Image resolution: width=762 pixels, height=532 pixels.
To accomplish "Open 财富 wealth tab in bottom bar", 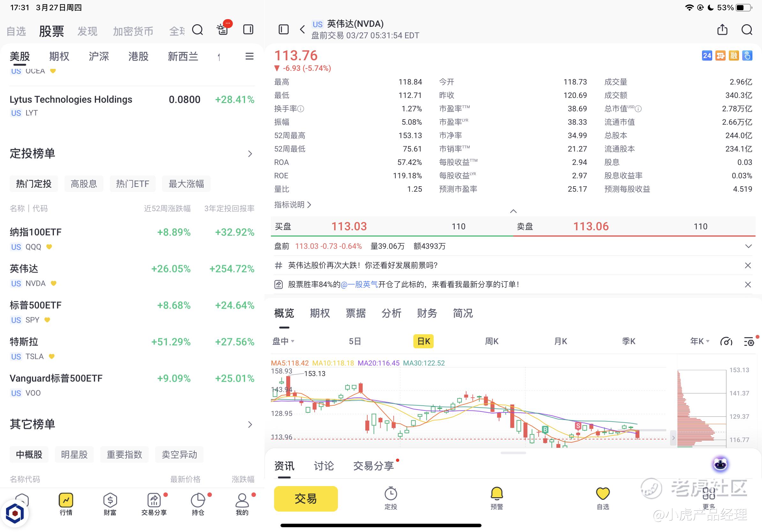I will coord(110,504).
